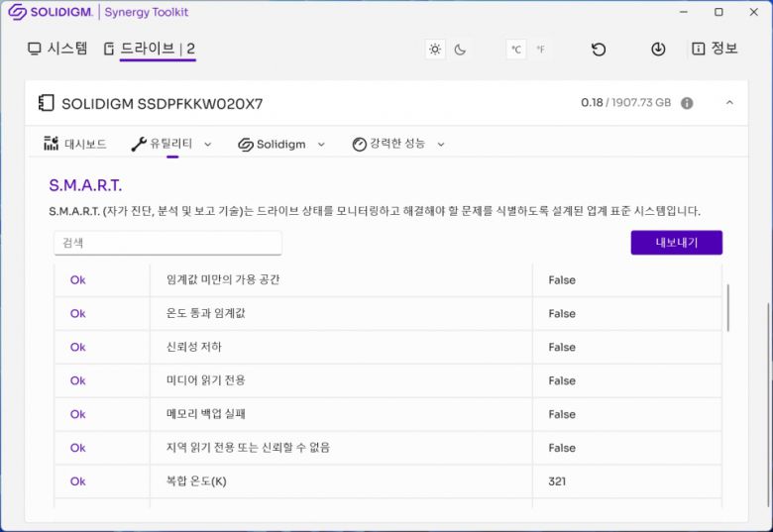
Task: Expand the Solidigm dropdown chevron
Action: click(321, 145)
